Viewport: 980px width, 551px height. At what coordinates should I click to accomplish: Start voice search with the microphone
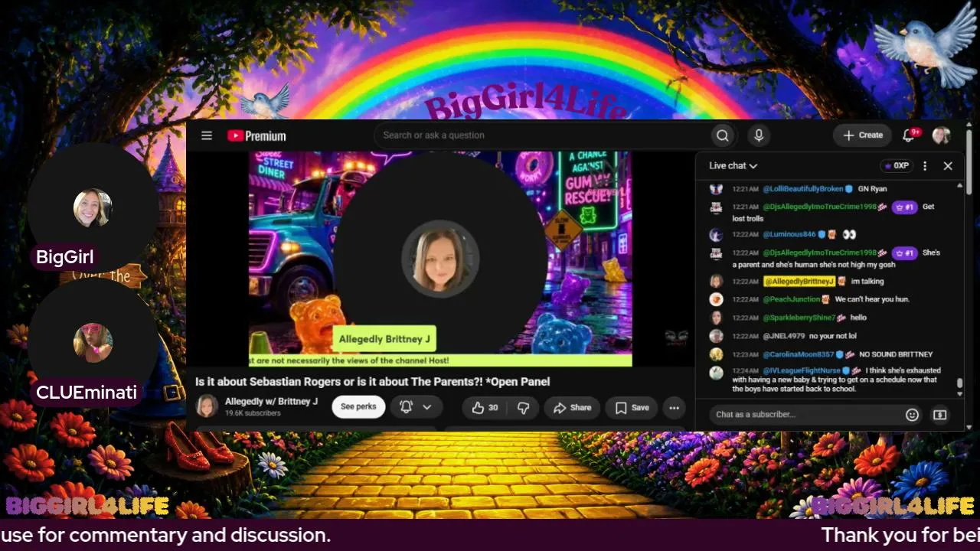pos(759,135)
